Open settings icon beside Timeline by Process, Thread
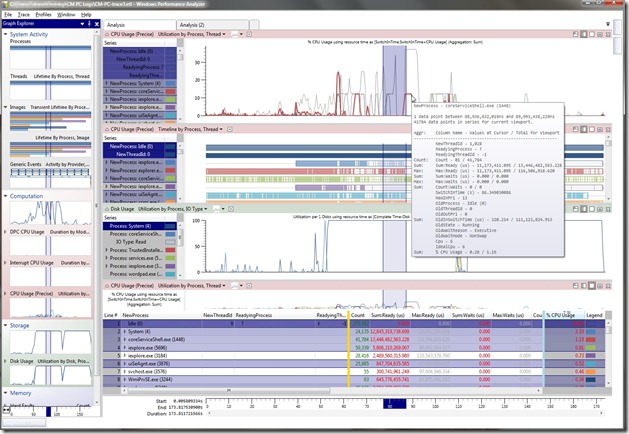629x434 pixels. click(x=229, y=129)
